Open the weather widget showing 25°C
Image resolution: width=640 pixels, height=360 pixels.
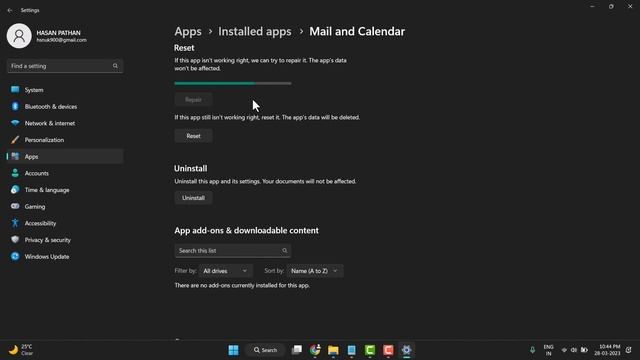click(x=21, y=350)
